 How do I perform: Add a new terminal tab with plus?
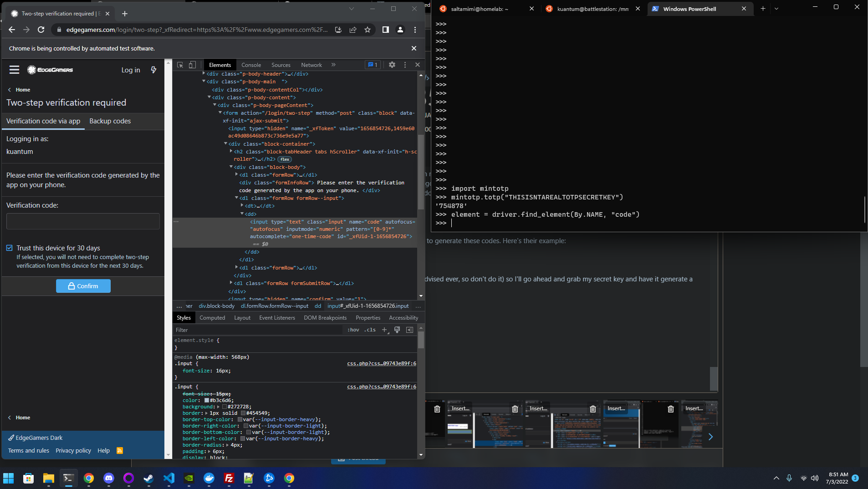click(x=763, y=9)
